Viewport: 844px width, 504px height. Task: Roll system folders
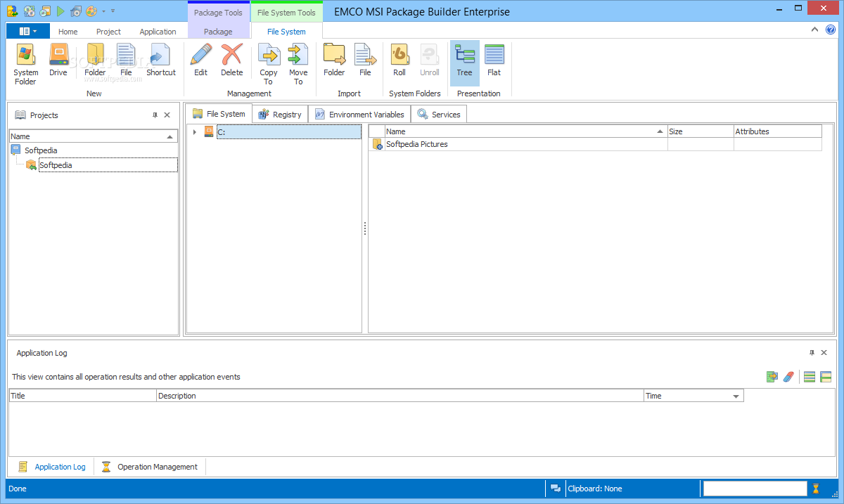click(x=399, y=60)
